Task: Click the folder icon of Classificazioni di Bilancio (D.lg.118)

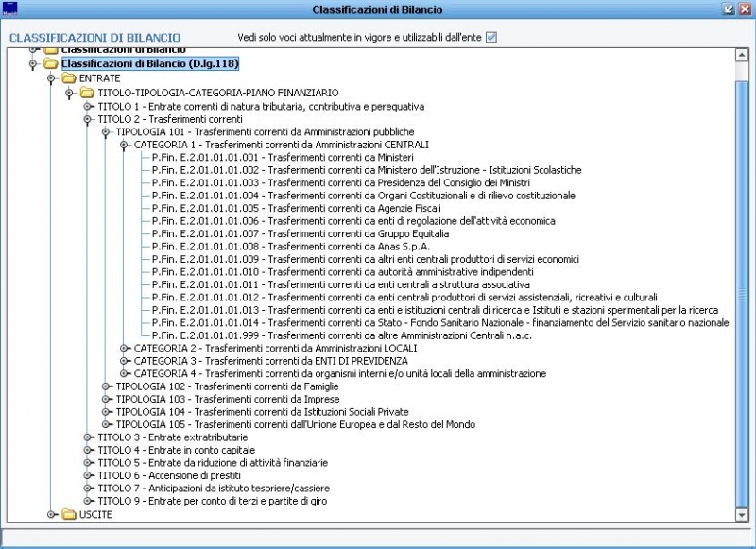Action: pyautogui.click(x=51, y=63)
